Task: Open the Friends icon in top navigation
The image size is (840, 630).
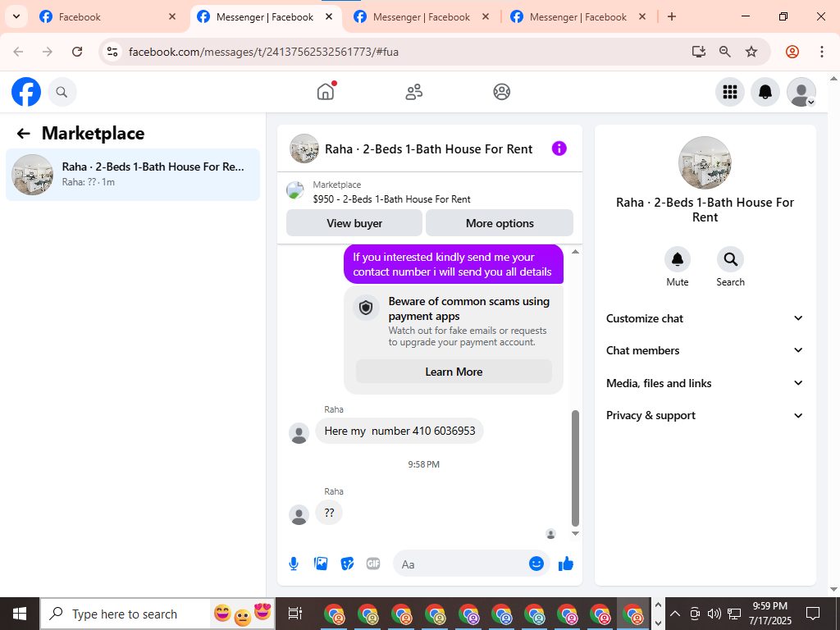Action: [x=413, y=92]
